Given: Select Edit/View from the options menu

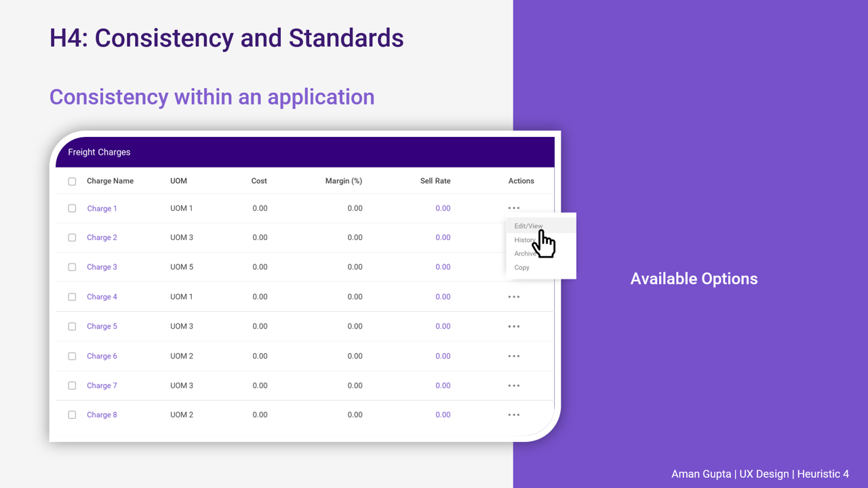Looking at the screenshot, I should (x=528, y=226).
